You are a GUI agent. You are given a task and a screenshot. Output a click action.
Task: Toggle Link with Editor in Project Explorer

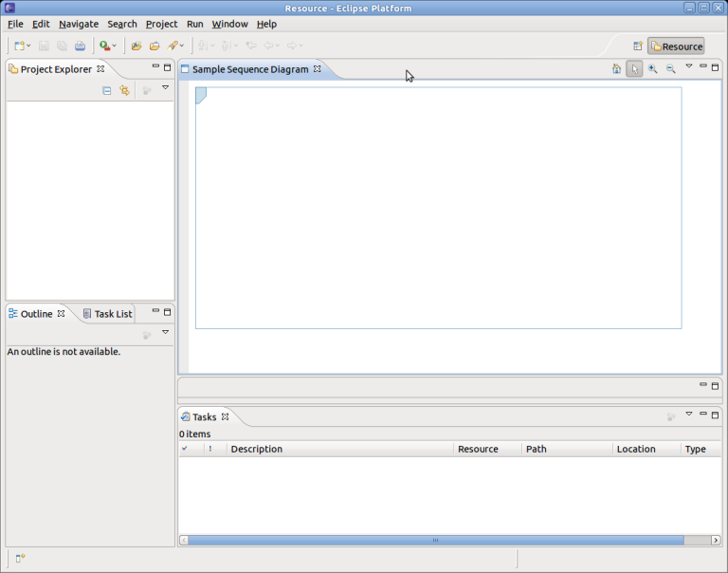124,90
